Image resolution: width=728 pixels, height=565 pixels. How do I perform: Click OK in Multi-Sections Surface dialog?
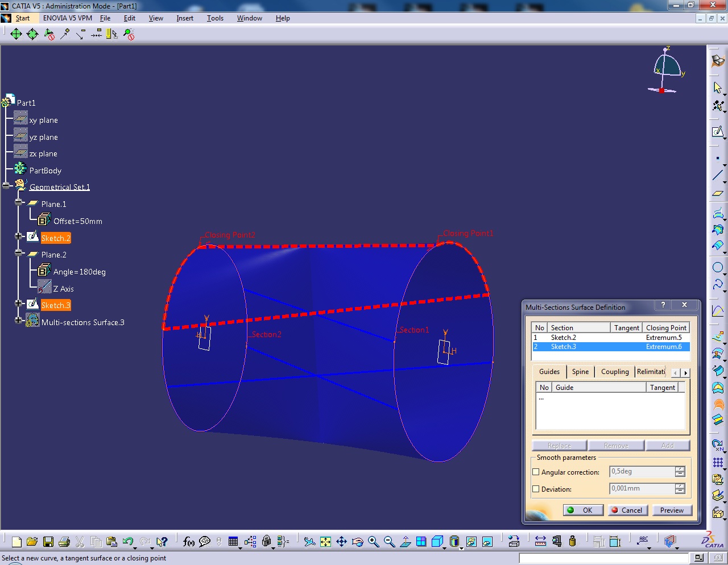point(582,510)
